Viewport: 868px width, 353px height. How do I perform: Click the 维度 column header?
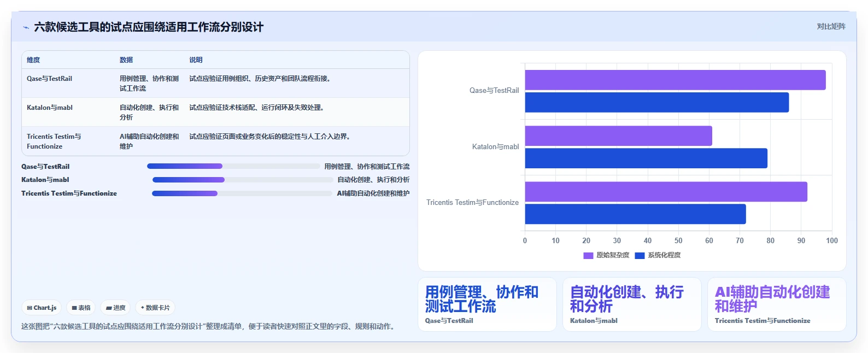pos(33,60)
